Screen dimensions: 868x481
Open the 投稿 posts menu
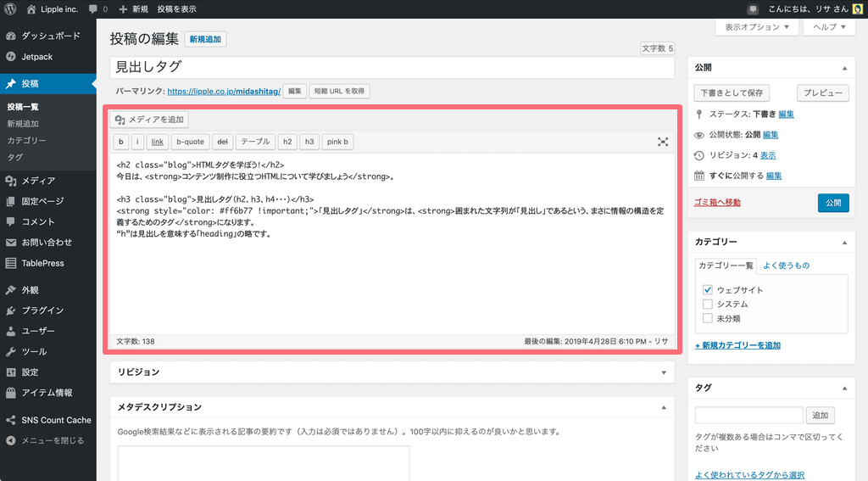click(48, 84)
